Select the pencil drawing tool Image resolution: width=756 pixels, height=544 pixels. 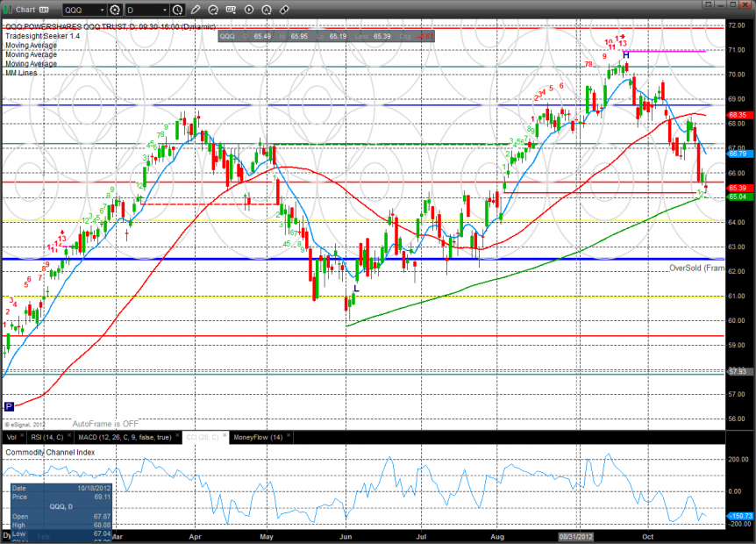point(196,10)
